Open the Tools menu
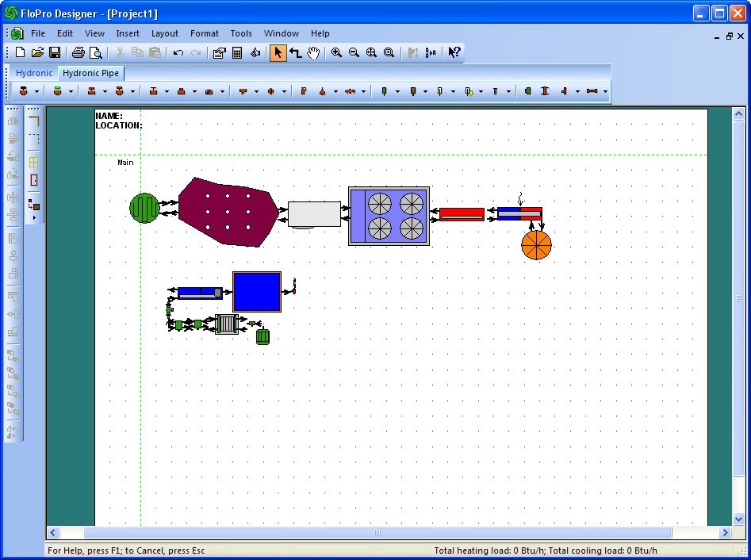The width and height of the screenshot is (751, 560). [x=241, y=33]
